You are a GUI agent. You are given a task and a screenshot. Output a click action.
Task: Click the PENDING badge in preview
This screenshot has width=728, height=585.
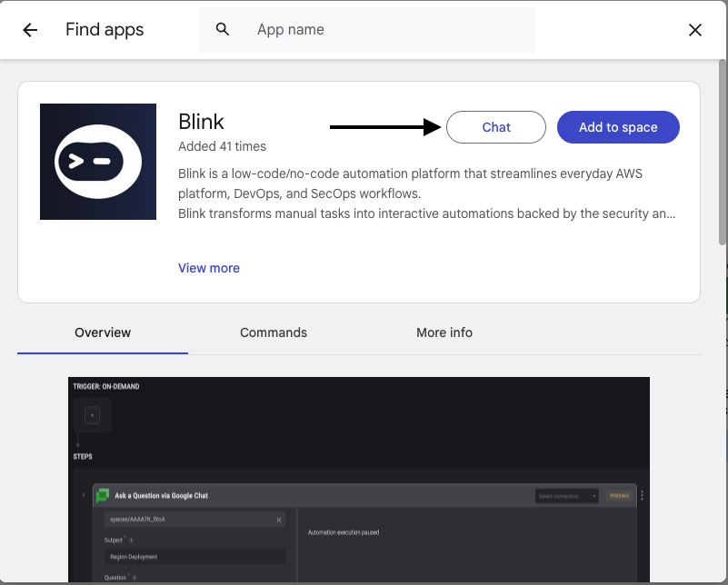[619, 496]
